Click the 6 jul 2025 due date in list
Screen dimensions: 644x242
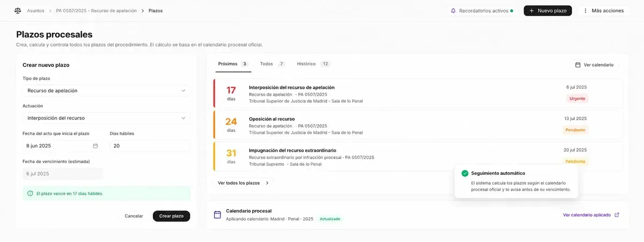tap(576, 87)
